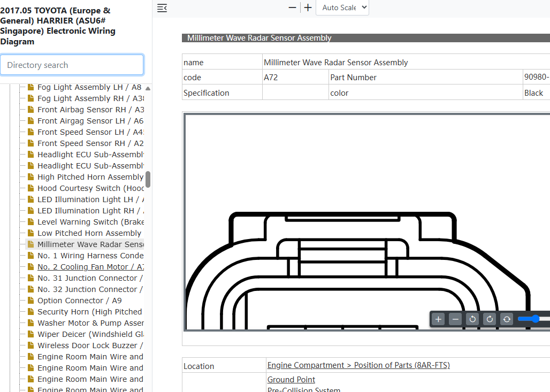Select Wiper Deicer (Windshield Glass) item

tap(90, 334)
